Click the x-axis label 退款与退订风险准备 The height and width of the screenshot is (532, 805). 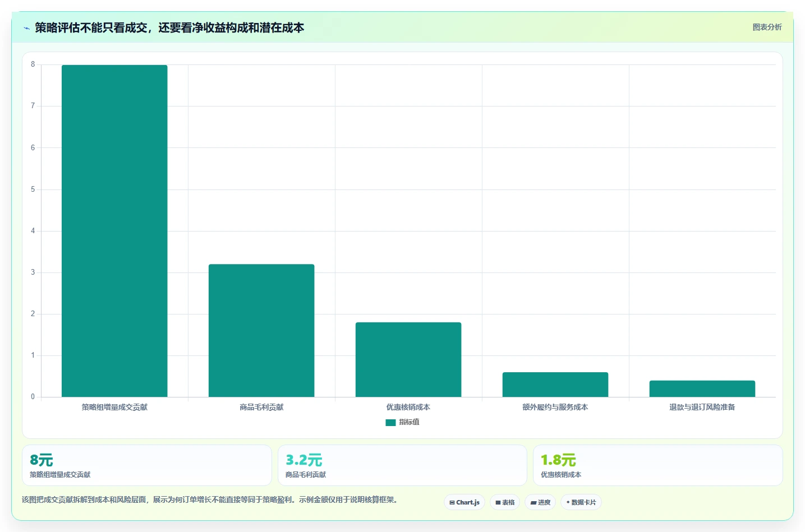[x=702, y=408]
